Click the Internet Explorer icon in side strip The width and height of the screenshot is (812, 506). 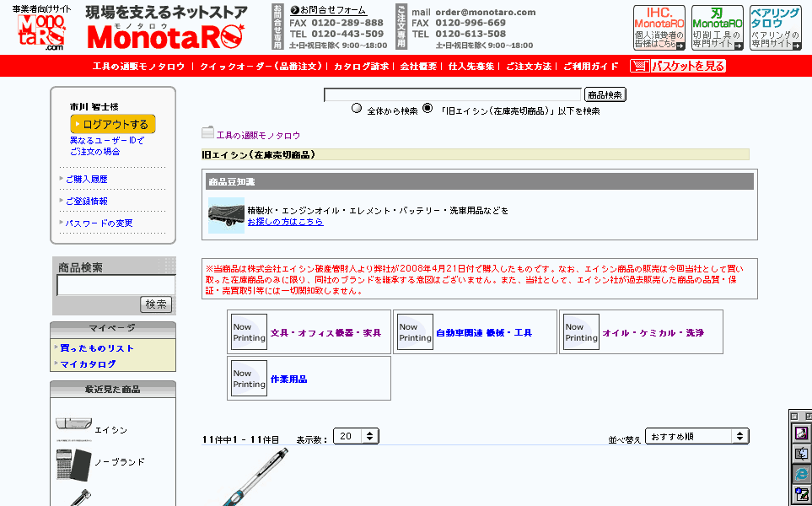click(801, 474)
